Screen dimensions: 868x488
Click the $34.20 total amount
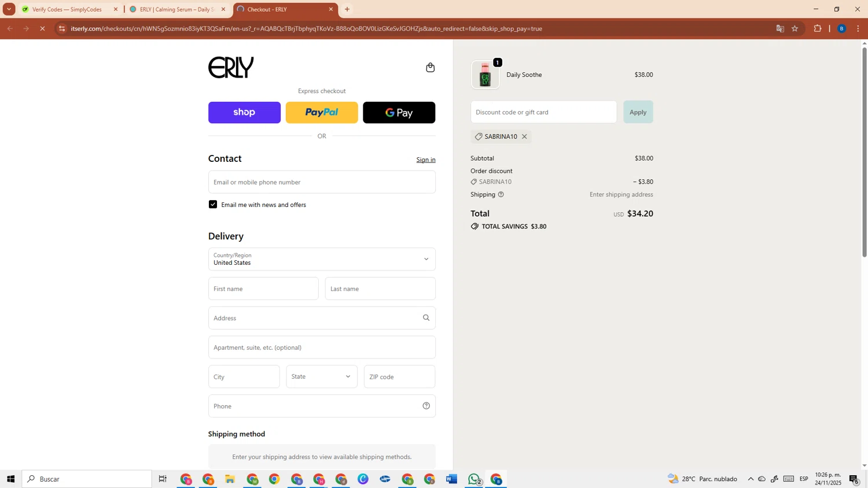(640, 213)
